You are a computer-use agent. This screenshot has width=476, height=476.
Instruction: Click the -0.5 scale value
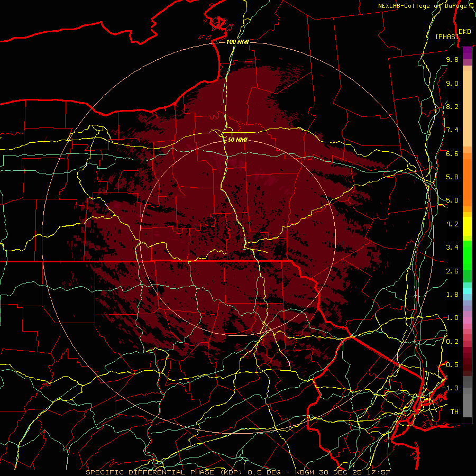(x=451, y=365)
